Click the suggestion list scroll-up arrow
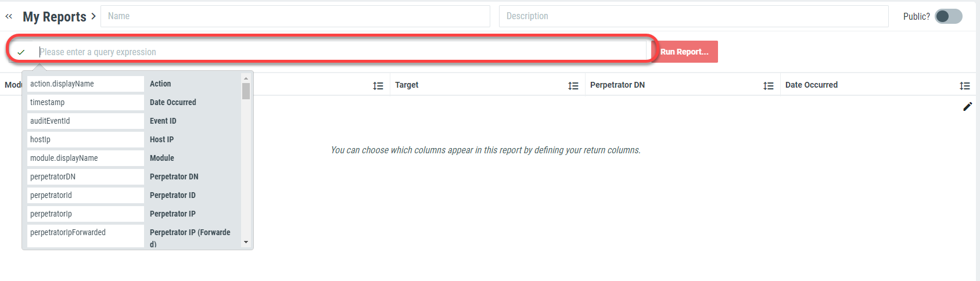Viewport: 980px width, 281px height. (x=246, y=78)
